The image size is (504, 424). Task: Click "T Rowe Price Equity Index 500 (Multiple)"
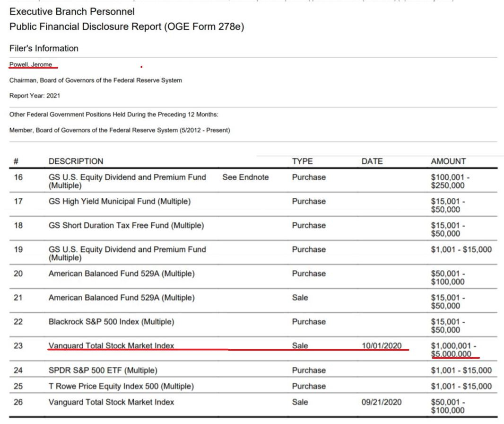(121, 386)
